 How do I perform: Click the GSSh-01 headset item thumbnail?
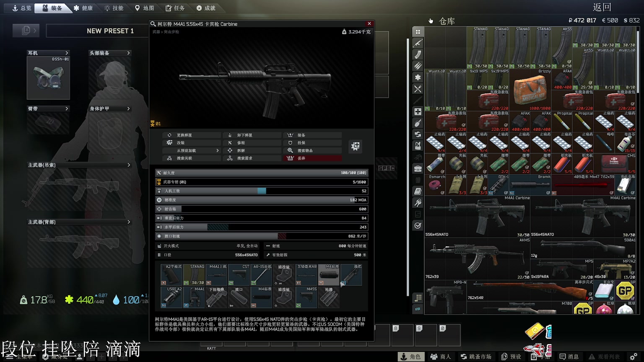(x=48, y=78)
